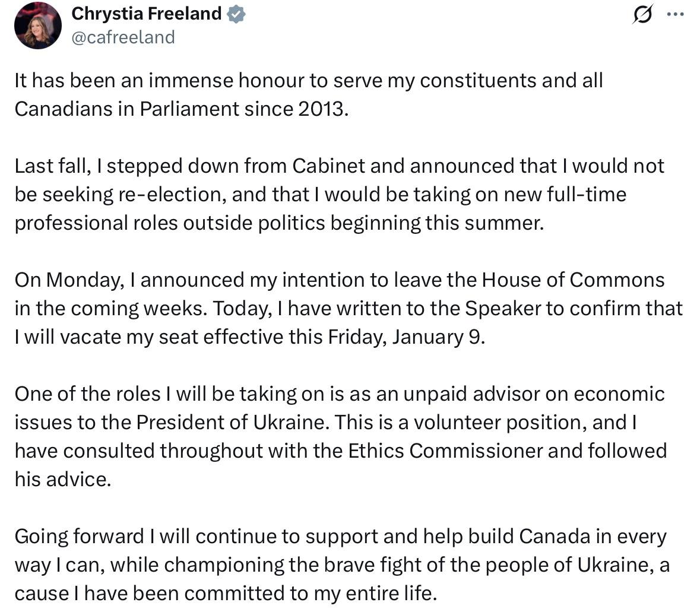This screenshot has height=615, width=700.
Task: Select the closing paragraph beginning "Going forward"
Action: point(341,565)
